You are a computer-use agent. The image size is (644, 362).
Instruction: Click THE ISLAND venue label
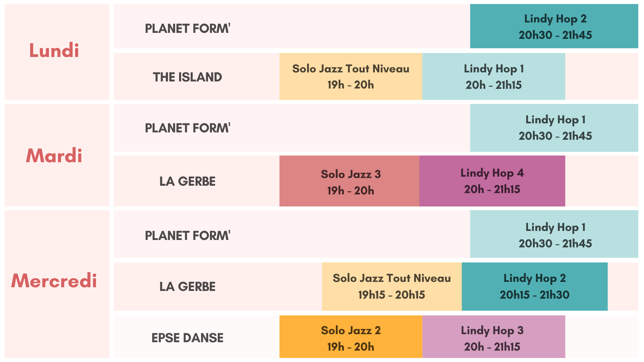pyautogui.click(x=187, y=77)
